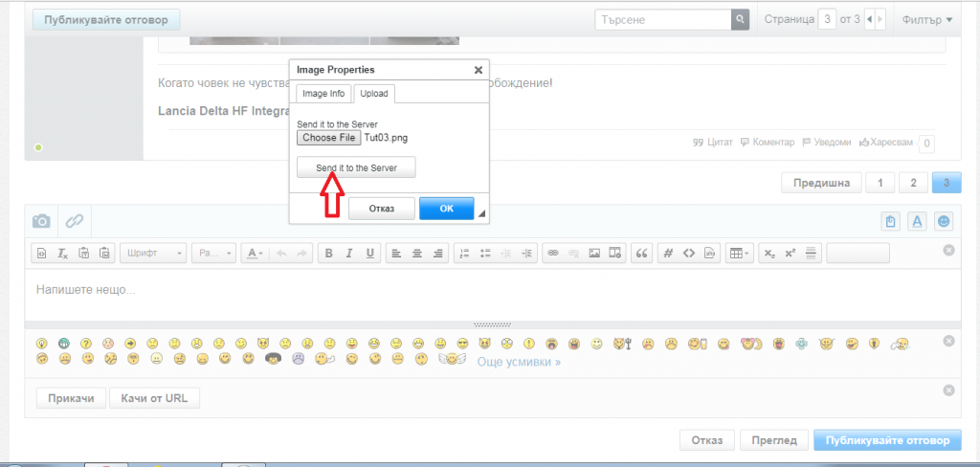This screenshot has width=980, height=467.
Task: Switch to the Image Info tab
Action: click(x=323, y=93)
